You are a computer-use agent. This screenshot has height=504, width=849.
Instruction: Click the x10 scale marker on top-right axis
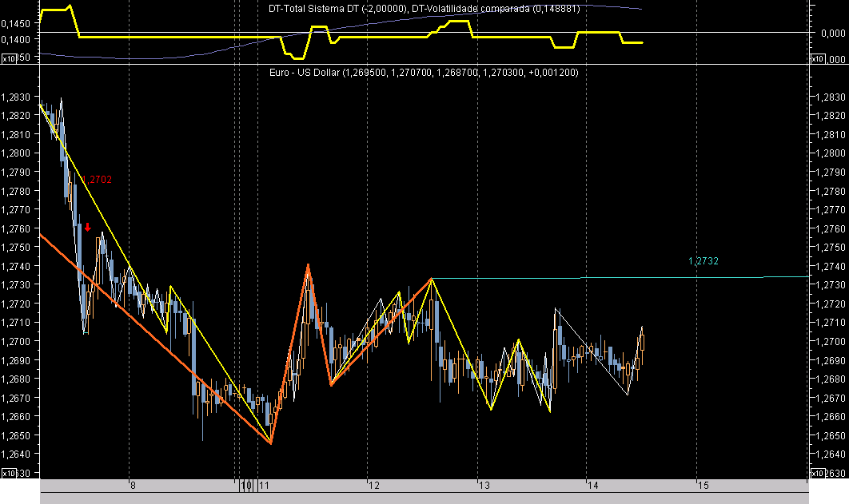coord(817,60)
